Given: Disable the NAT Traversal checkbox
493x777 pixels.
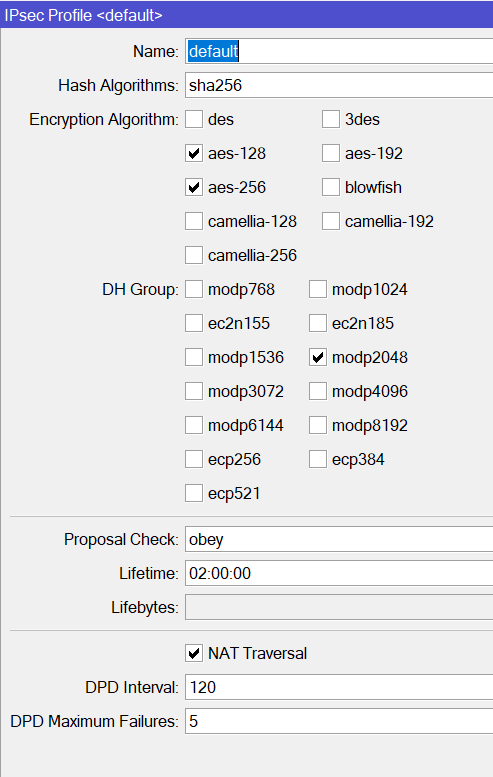Looking at the screenshot, I should tap(194, 653).
